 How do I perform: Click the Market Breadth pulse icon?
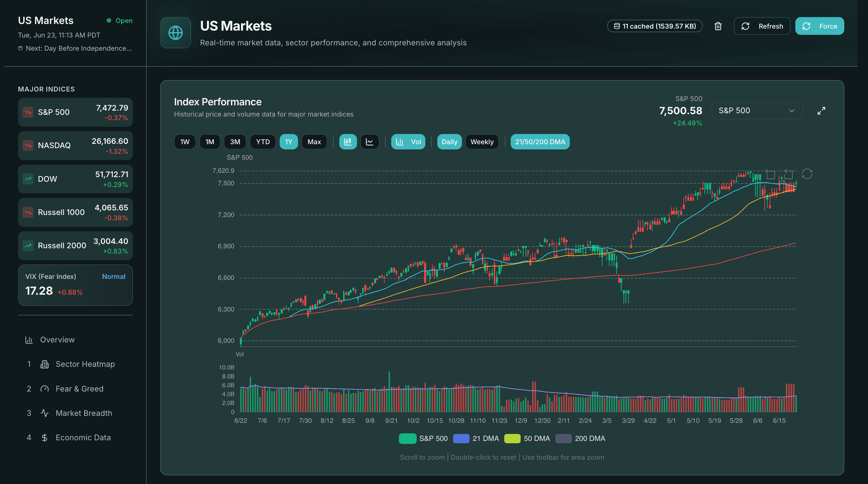tap(45, 413)
